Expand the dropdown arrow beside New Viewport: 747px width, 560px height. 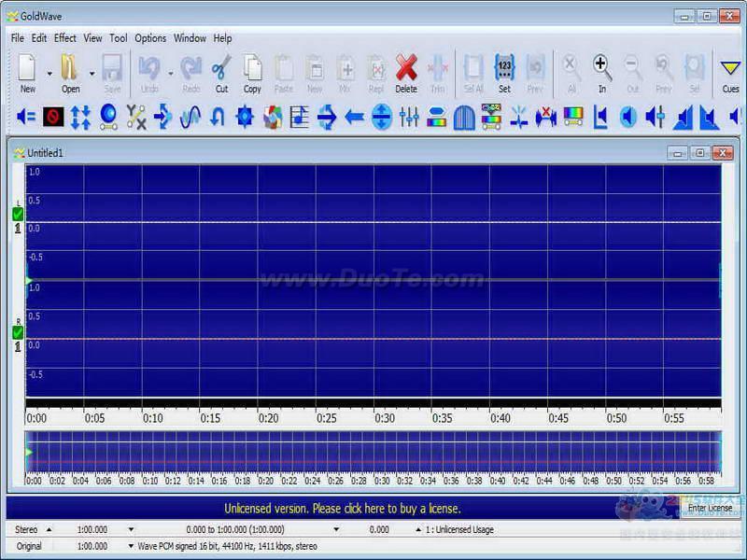pos(49,74)
